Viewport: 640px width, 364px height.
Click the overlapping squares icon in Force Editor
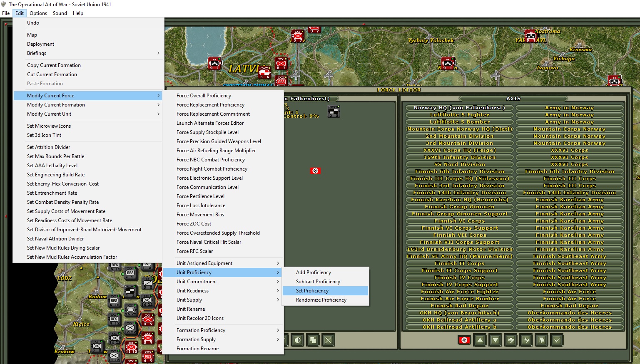313,340
